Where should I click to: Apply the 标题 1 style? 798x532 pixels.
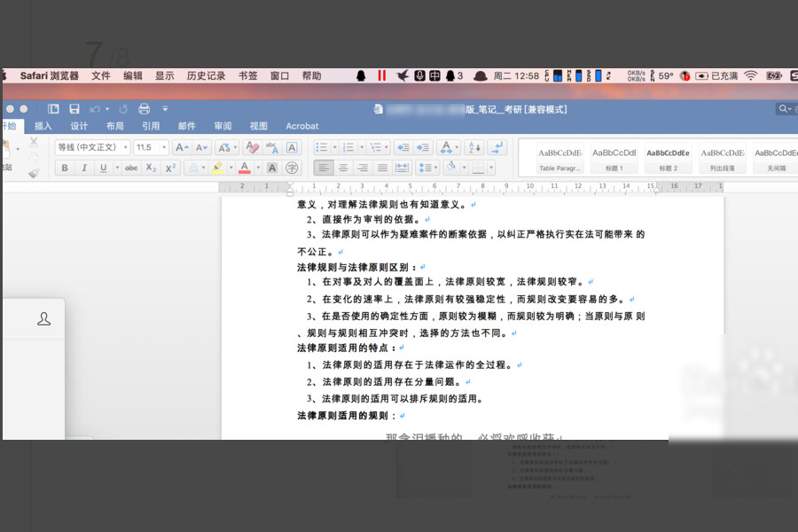(614, 157)
